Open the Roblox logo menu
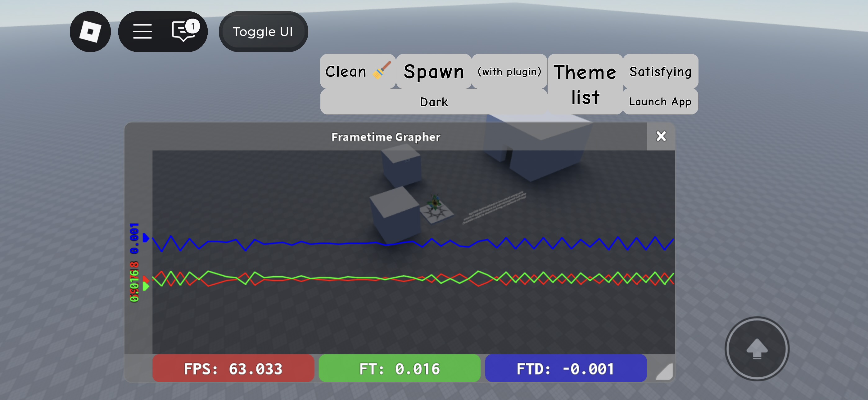The image size is (868, 400). (90, 32)
